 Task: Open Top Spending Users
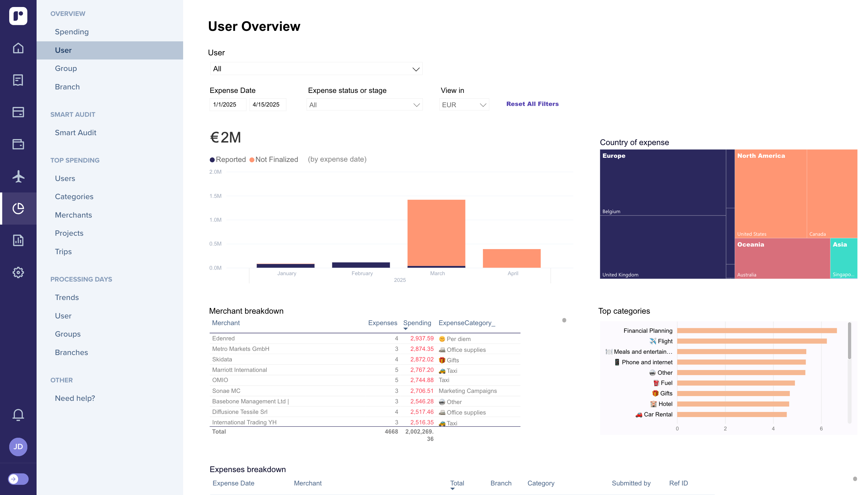(x=65, y=178)
